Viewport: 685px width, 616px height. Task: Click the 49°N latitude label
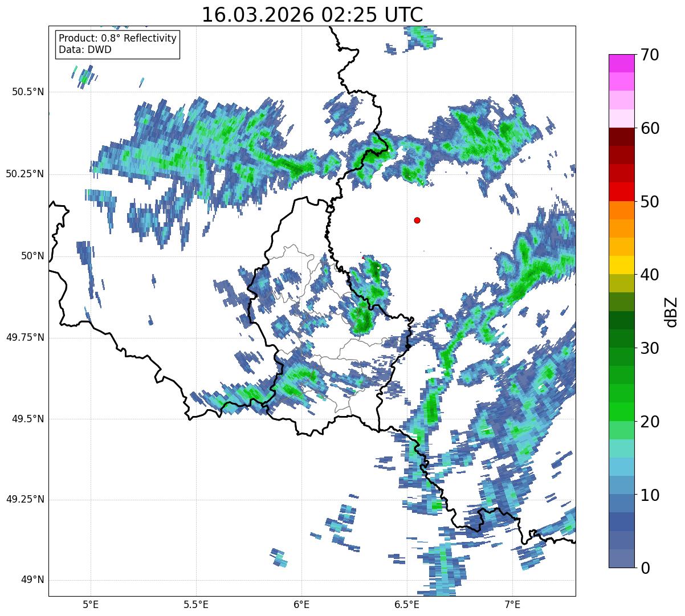[32, 580]
